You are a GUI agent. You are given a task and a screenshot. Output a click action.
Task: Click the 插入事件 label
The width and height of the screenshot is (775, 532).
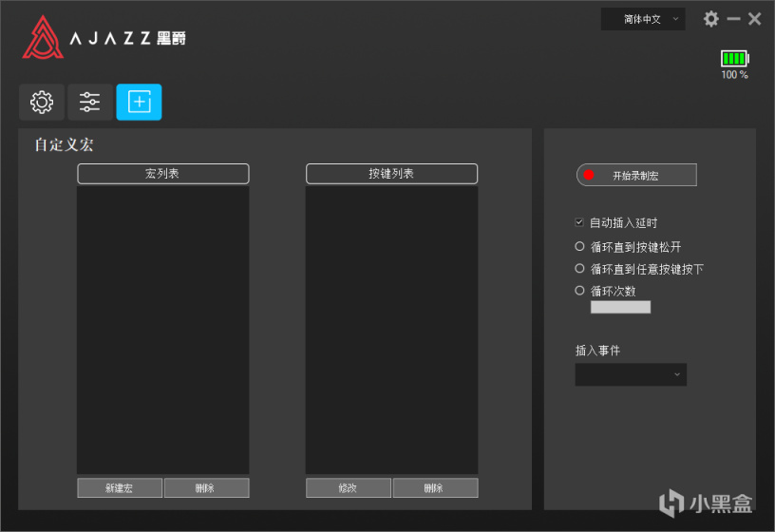597,351
